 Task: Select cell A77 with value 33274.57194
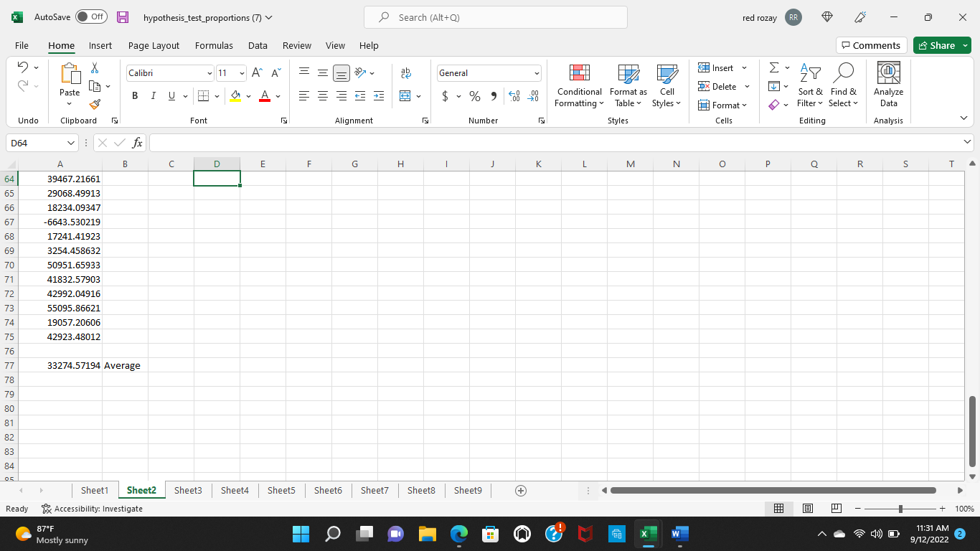point(60,365)
